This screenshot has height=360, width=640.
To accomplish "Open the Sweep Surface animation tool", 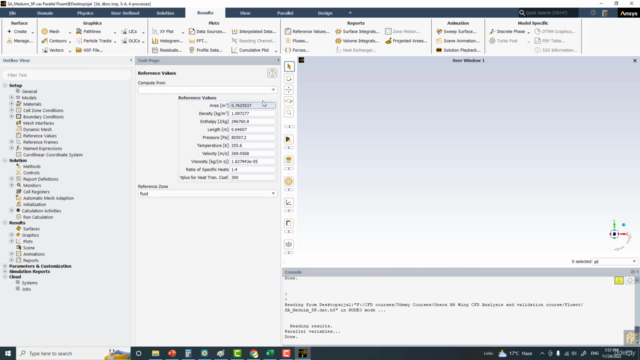I will tap(456, 31).
